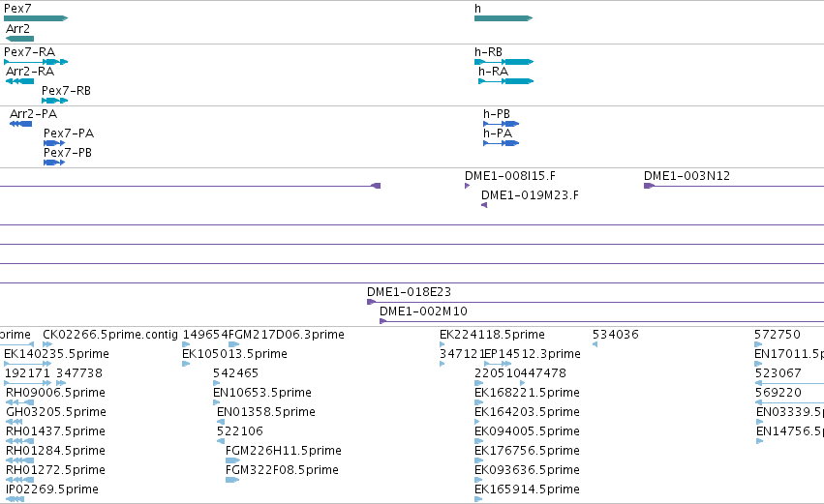Viewport: 824px width, 504px height.
Task: Select the EK168221.5prime EST label
Action: (x=527, y=393)
